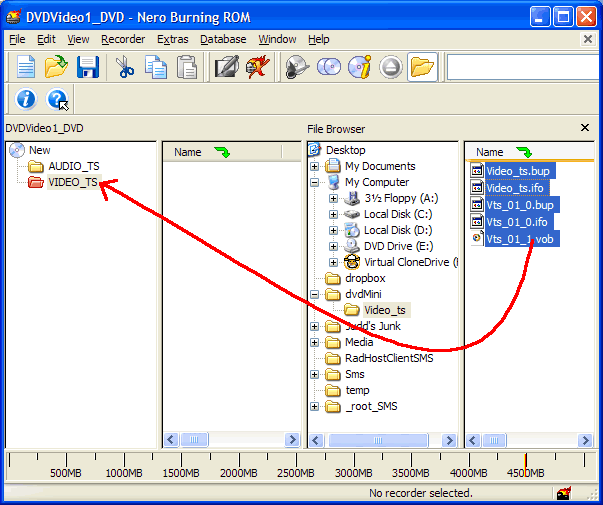Select the Vts_01_1.vob file
This screenshot has height=505, width=603.
pyautogui.click(x=520, y=239)
